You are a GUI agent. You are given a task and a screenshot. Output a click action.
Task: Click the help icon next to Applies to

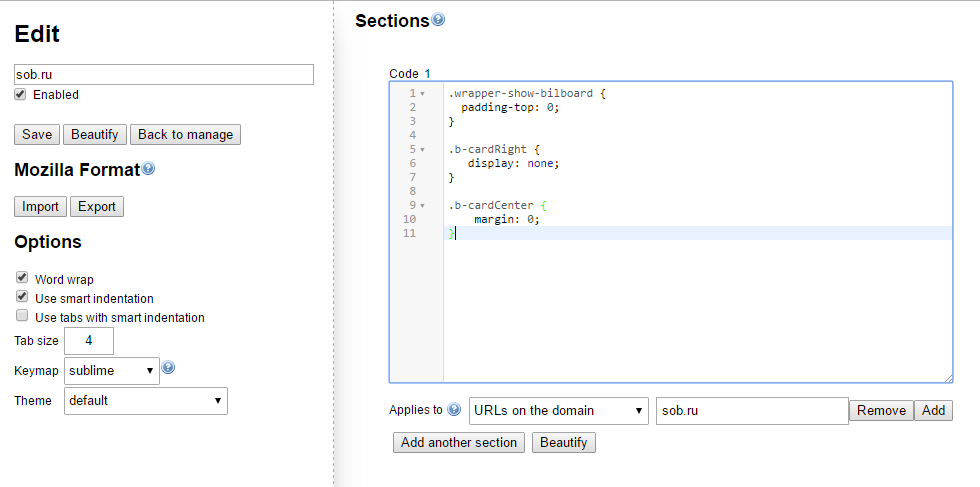coord(455,410)
